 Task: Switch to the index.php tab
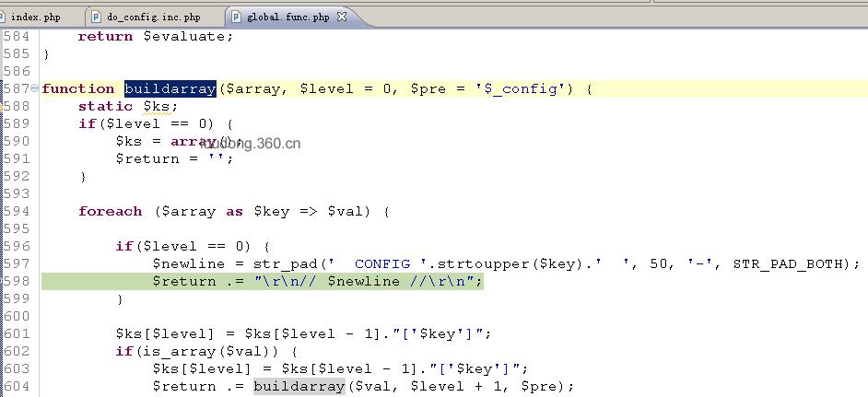tap(34, 18)
